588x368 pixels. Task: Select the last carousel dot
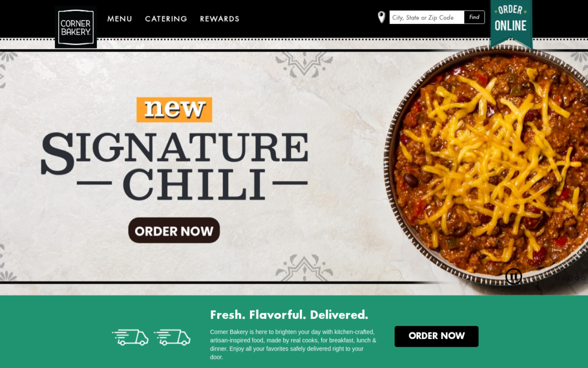(584, 278)
